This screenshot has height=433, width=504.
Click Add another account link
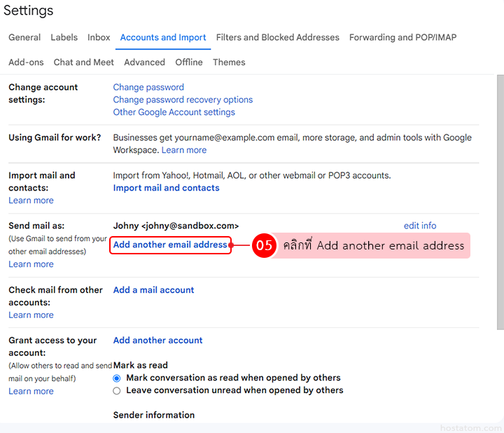point(157,340)
